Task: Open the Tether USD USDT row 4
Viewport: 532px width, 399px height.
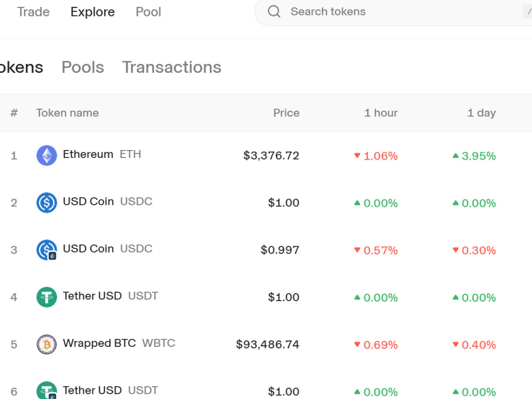Action: [x=266, y=297]
